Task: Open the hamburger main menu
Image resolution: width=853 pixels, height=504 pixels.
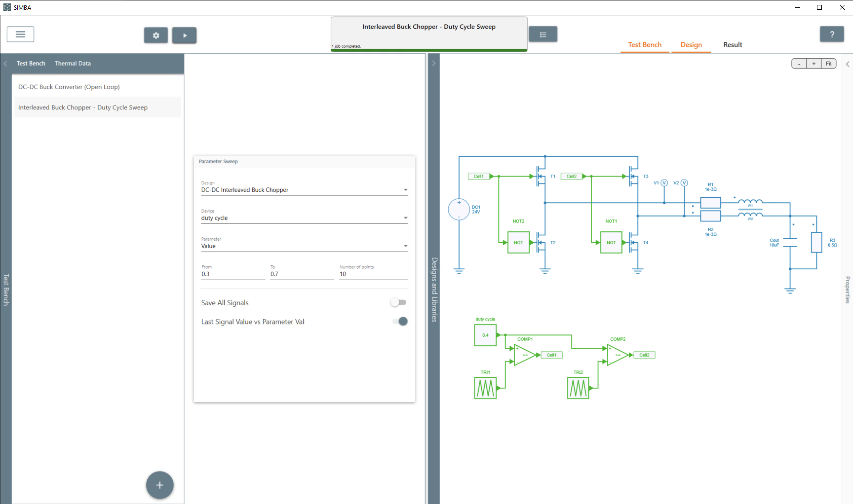Action: point(20,34)
